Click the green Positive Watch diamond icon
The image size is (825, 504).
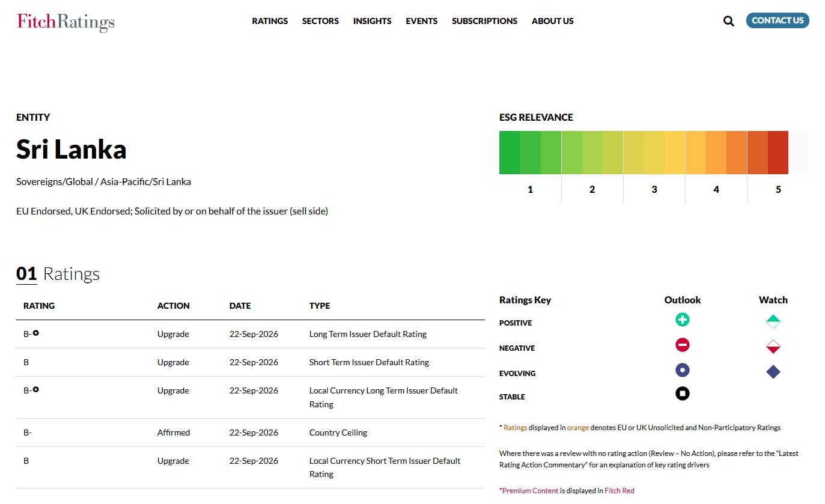(x=773, y=321)
